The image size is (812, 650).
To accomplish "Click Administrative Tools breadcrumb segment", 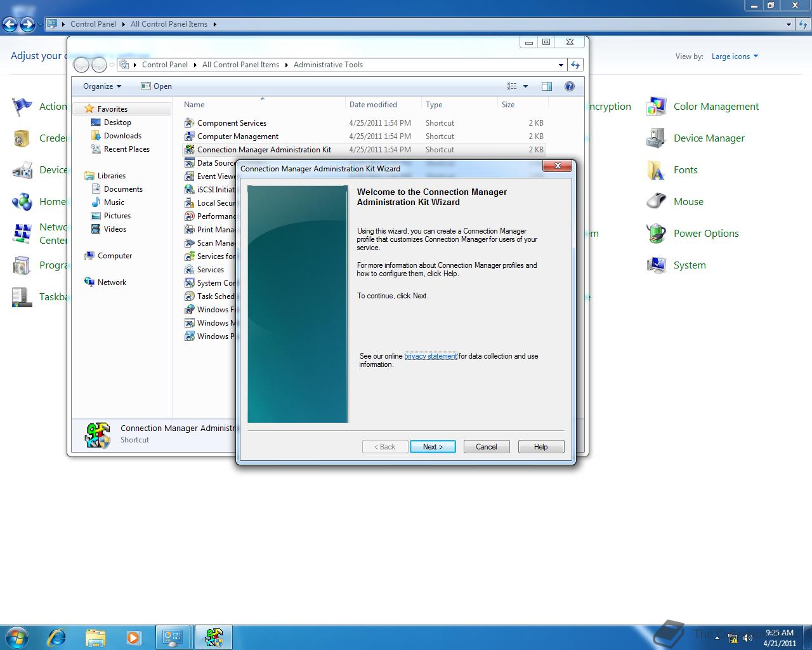I will point(328,65).
